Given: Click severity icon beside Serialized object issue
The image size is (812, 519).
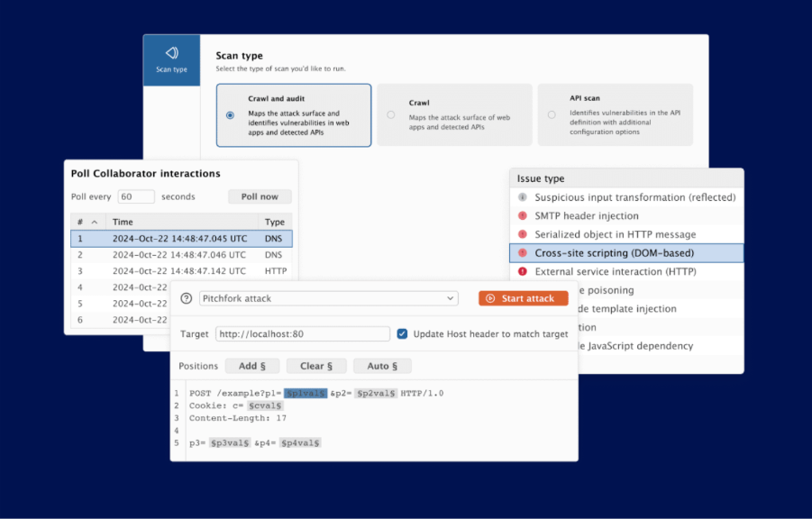Looking at the screenshot, I should point(523,233).
